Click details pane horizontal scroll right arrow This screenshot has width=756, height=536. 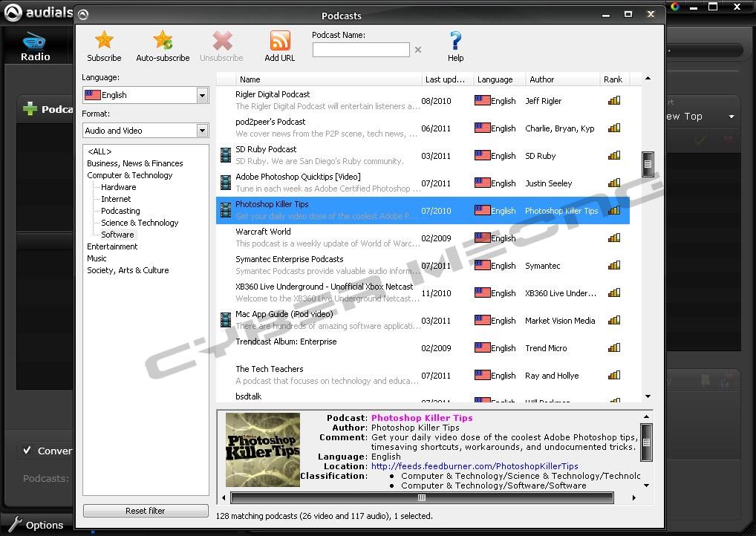click(x=633, y=497)
